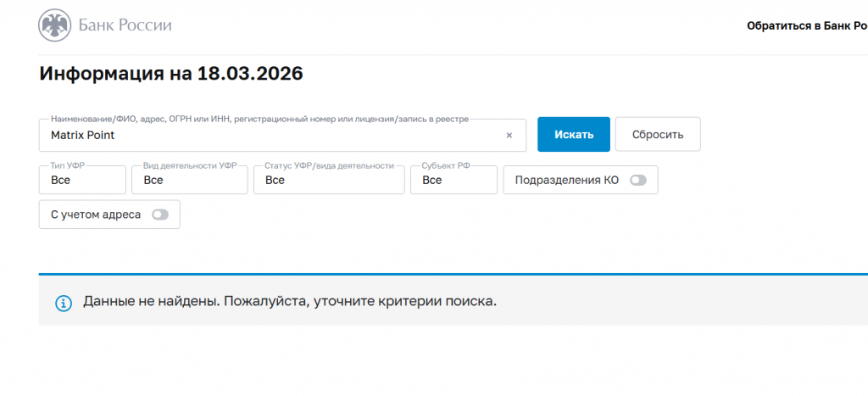868x396 pixels.
Task: Enable the "Подразделения КО" toggle switch
Action: [x=637, y=181]
